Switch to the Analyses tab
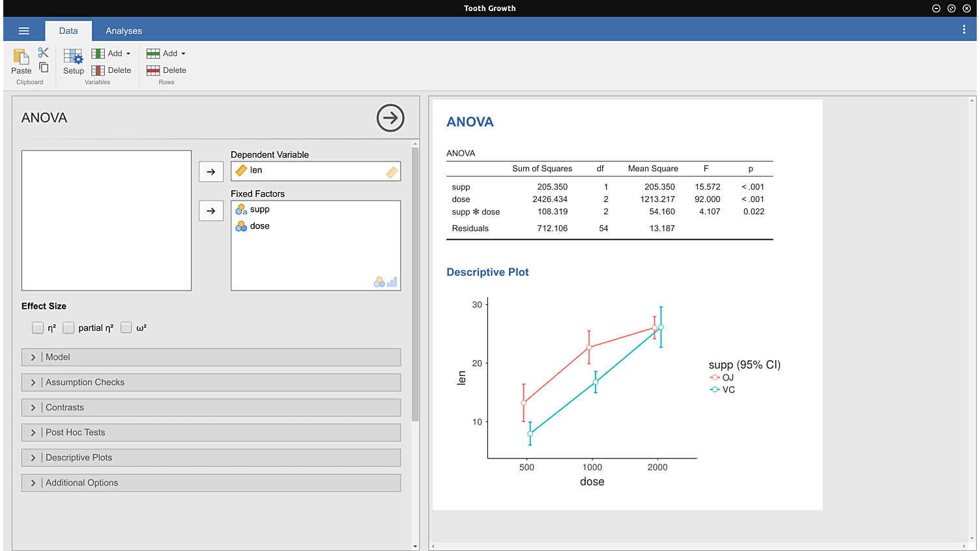The width and height of the screenshot is (980, 551). tap(124, 31)
